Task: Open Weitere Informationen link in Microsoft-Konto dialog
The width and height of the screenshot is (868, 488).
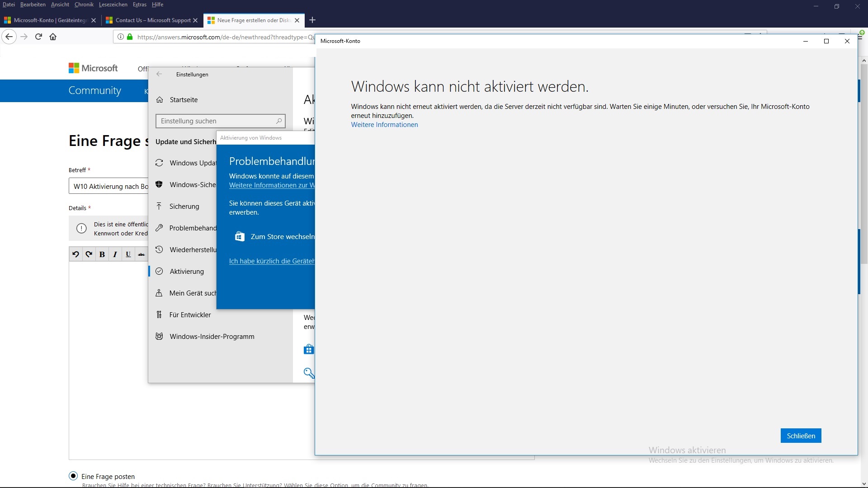Action: point(384,125)
